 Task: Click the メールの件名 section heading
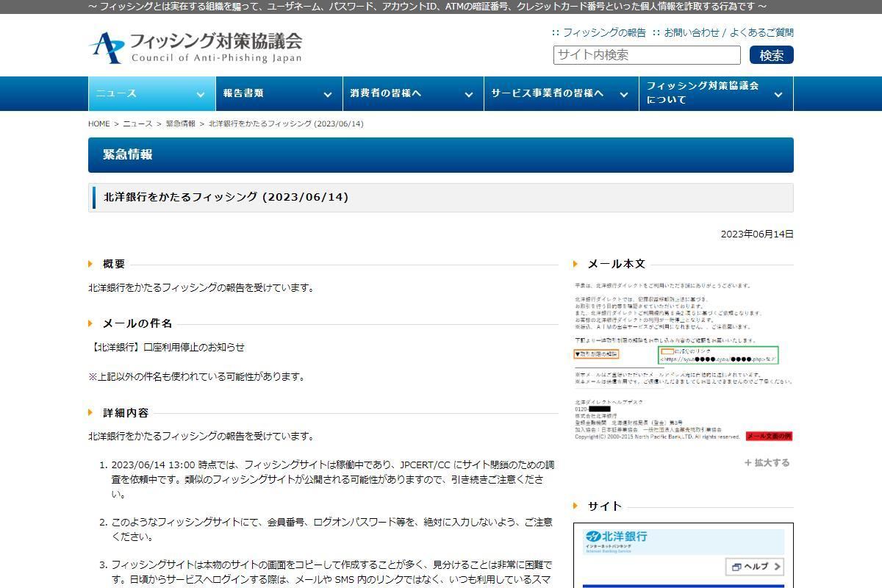pos(137,323)
